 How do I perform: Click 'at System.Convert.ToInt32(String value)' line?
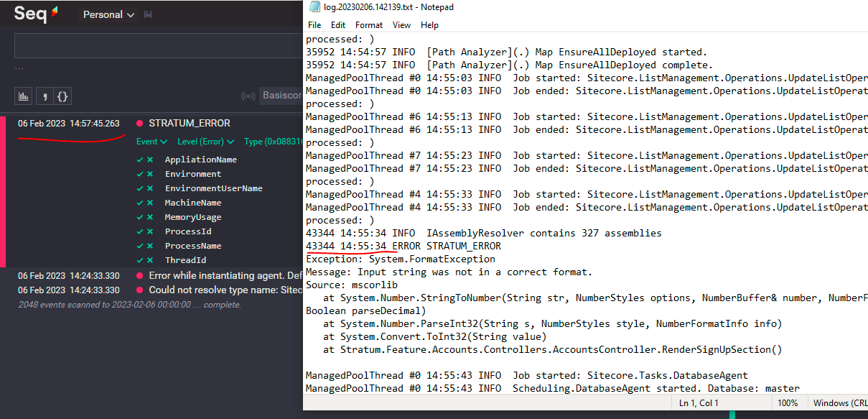[435, 336]
